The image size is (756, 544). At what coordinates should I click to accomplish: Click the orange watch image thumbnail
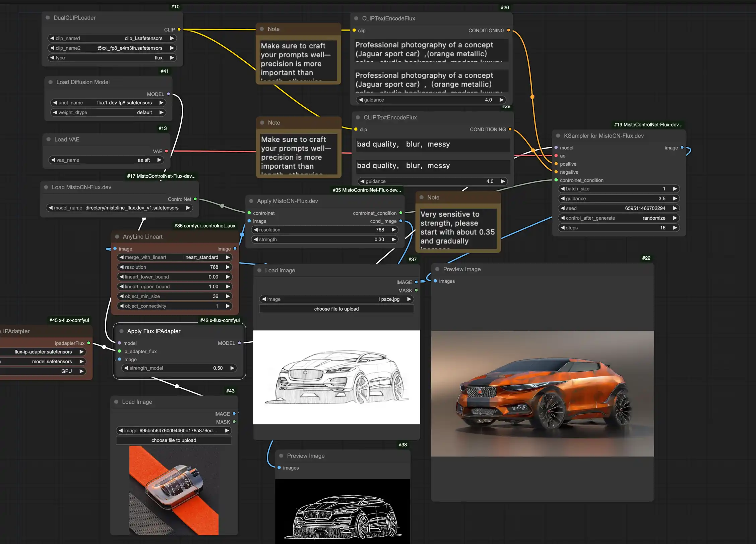point(174,490)
